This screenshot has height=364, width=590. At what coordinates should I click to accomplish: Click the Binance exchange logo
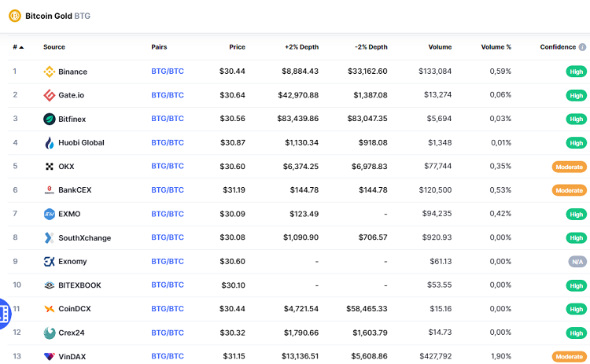tap(50, 72)
